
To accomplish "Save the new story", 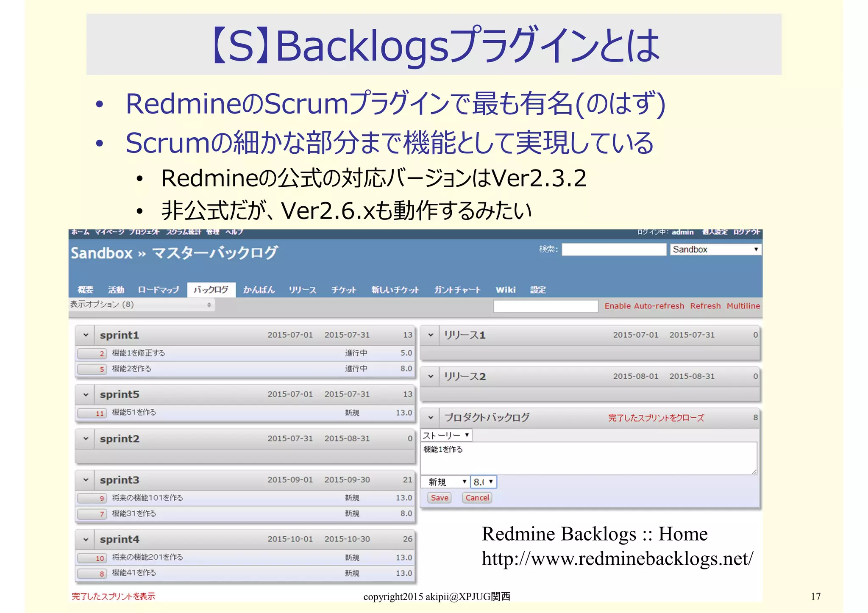I will point(440,498).
